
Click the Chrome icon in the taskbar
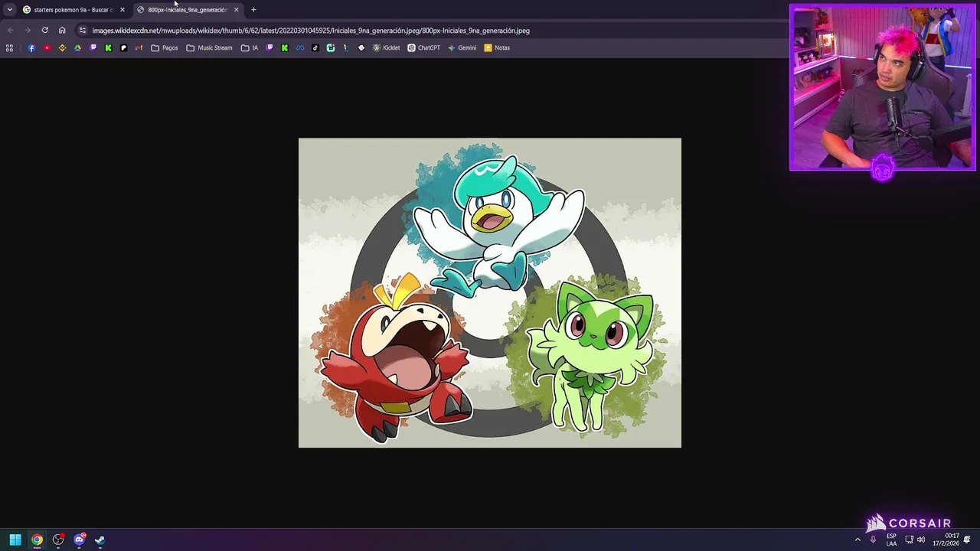pos(37,540)
